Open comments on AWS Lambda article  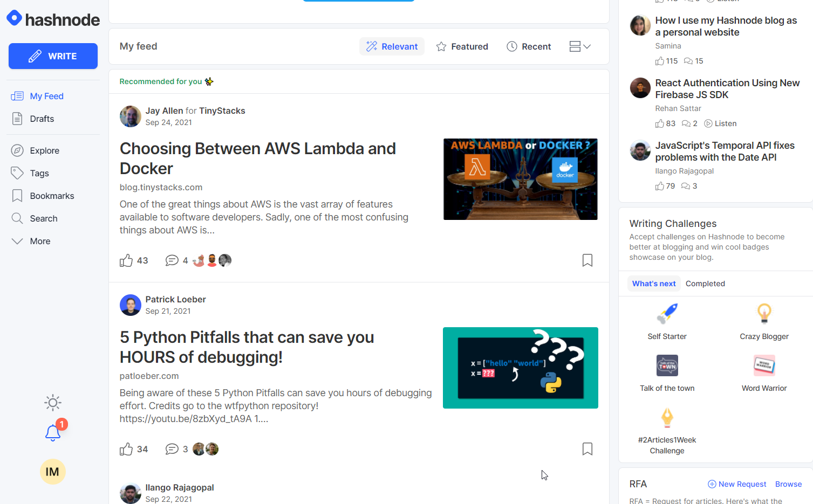point(172,260)
